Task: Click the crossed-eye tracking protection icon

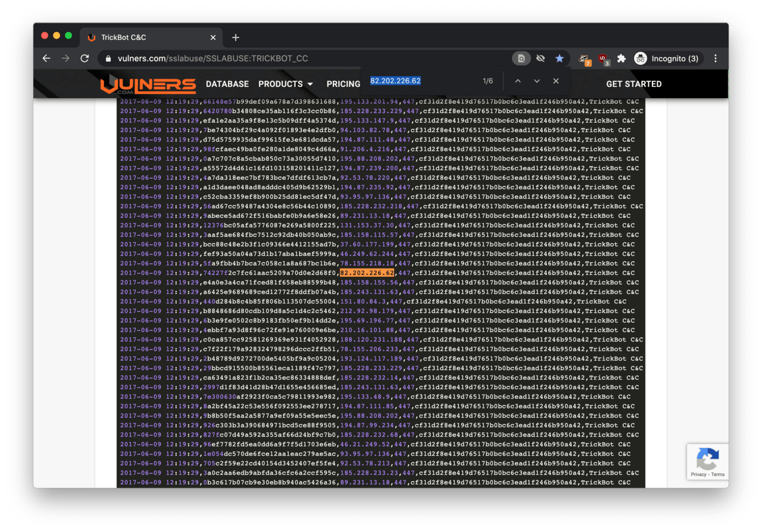Action: tap(541, 58)
